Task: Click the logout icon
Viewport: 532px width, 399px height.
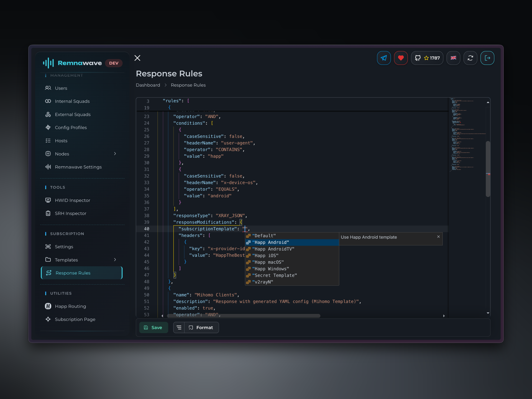Action: pos(487,58)
